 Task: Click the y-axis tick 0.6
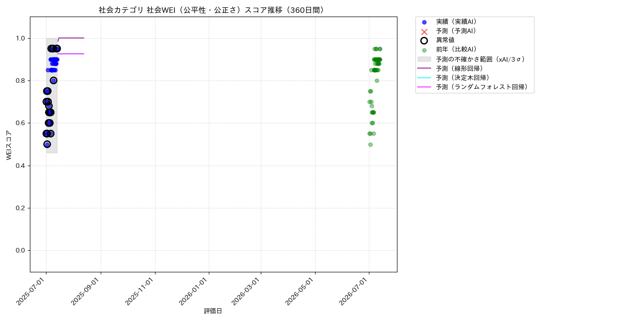click(21, 123)
